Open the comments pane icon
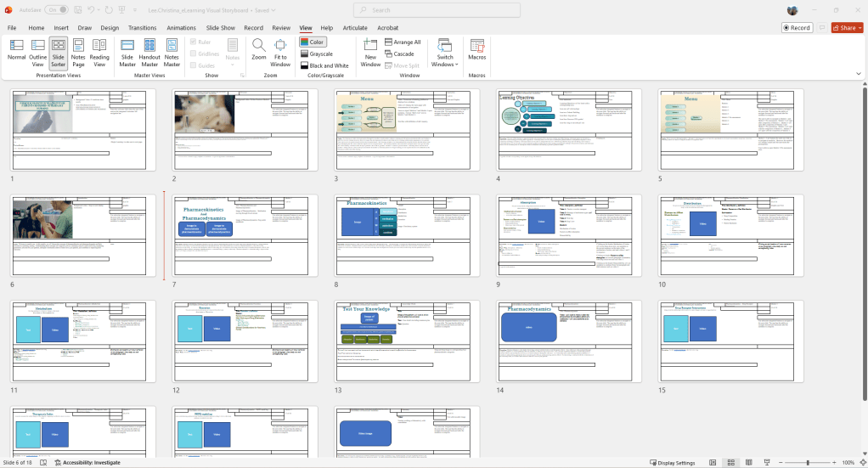 coord(823,28)
